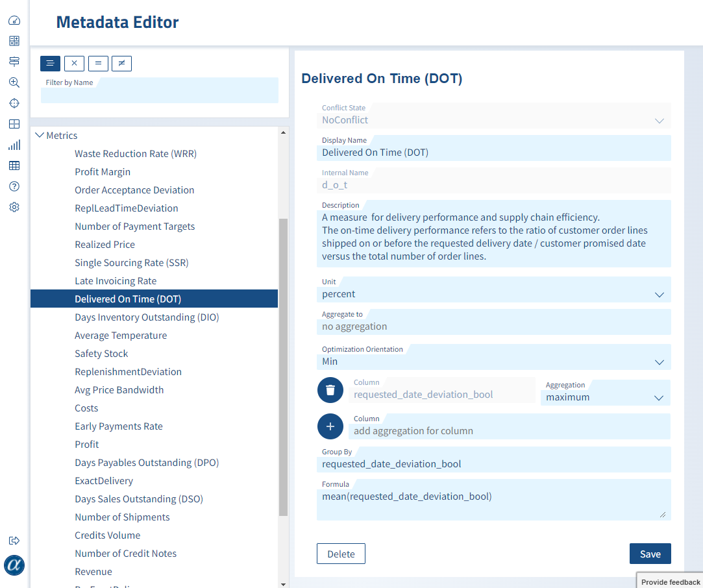Screen dimensions: 703x588
Task: Open the table grid icon in sidebar
Action: coord(14,165)
